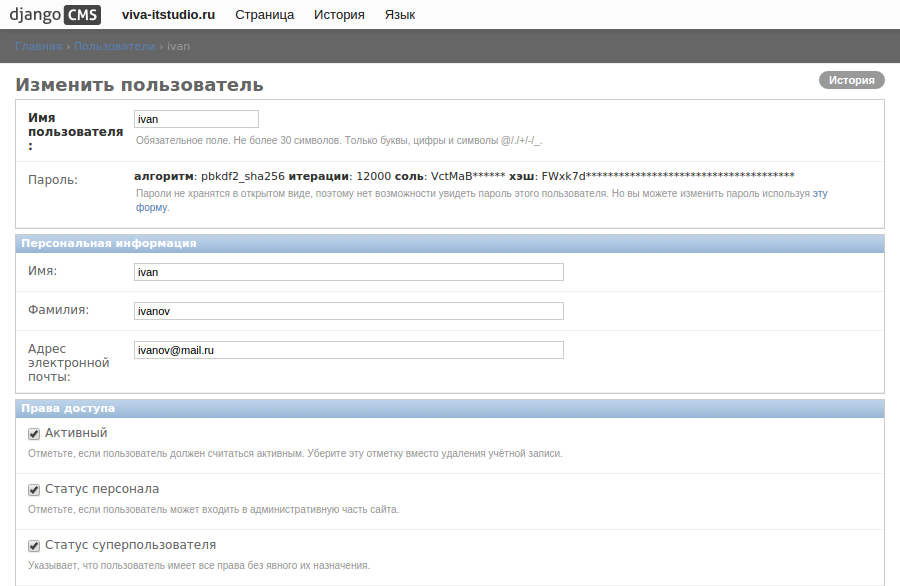Click the bold 'Имя пользователя' field label
Viewport: 900px width, 586px height.
coord(75,131)
